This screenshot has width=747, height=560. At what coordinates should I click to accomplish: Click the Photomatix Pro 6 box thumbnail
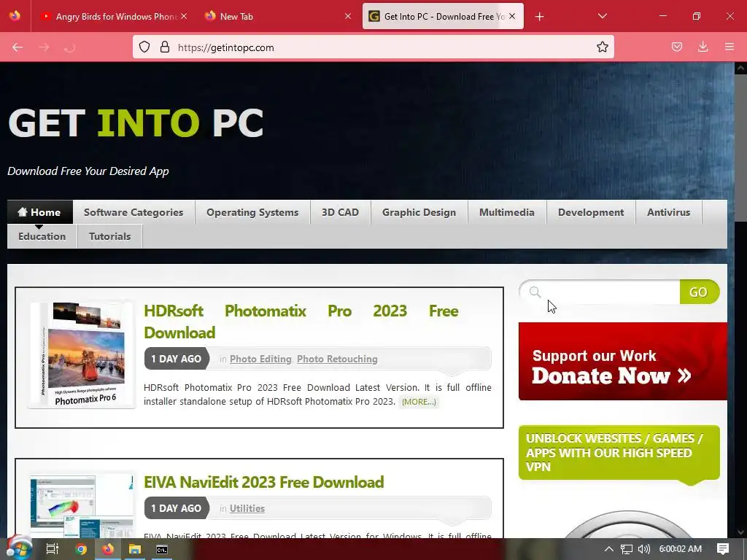coord(82,355)
